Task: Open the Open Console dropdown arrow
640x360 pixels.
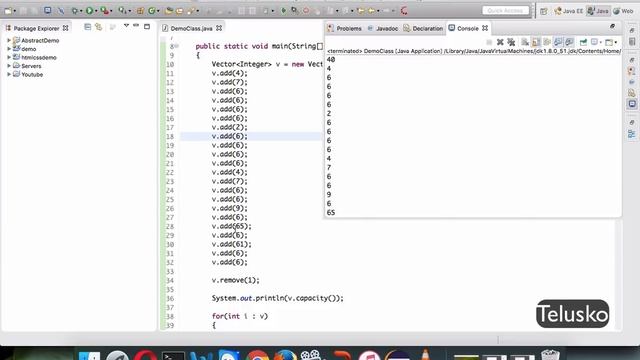Action: point(615,42)
